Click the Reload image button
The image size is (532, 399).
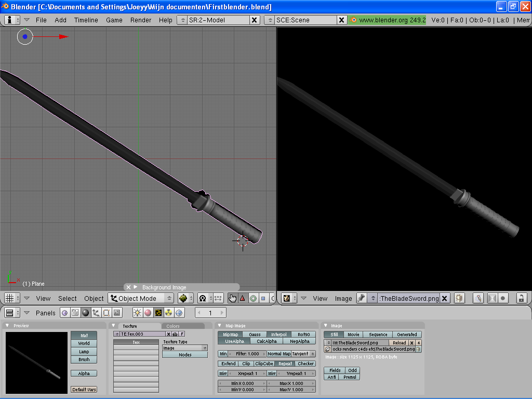(399, 343)
